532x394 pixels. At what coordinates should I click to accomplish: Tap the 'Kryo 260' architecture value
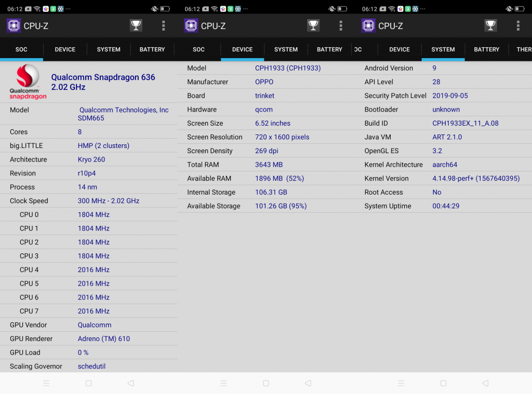(x=91, y=159)
